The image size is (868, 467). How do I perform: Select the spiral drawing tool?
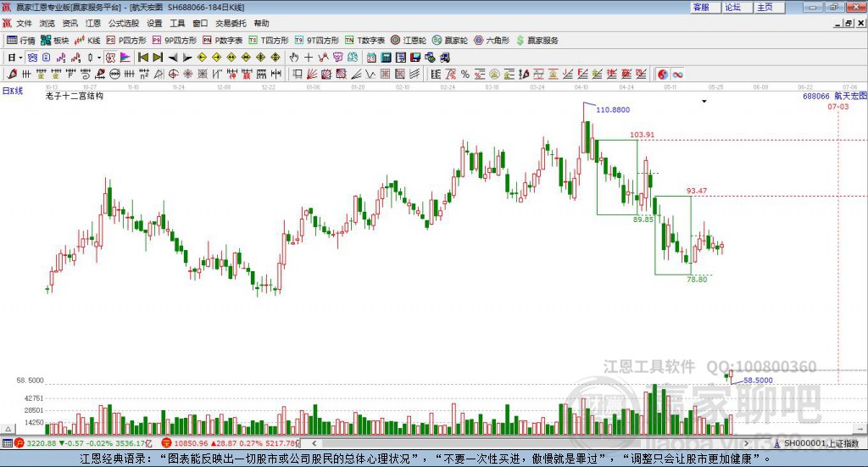pos(86,74)
